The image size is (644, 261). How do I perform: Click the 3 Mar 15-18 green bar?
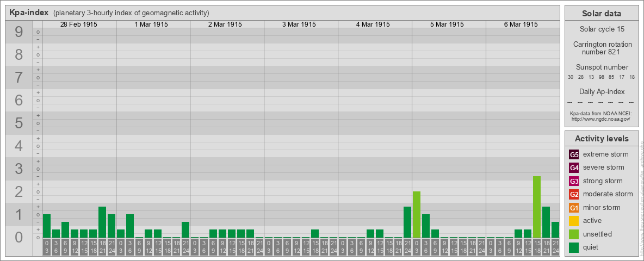tap(314, 233)
